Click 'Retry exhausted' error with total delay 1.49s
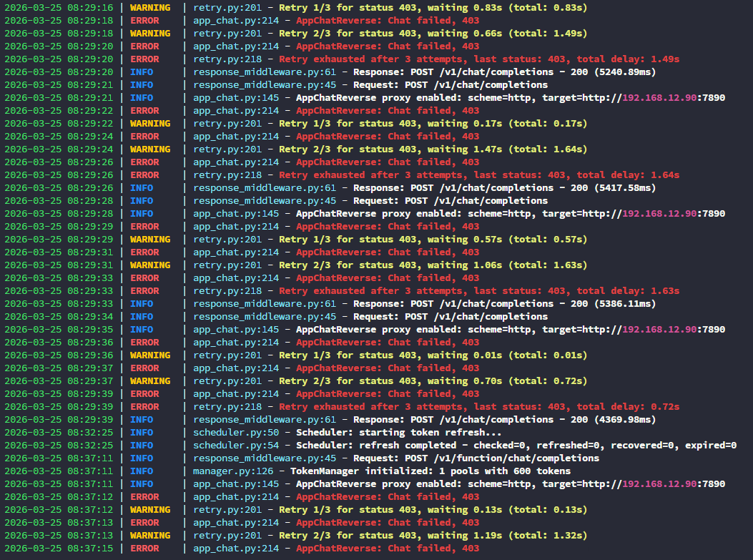753x560 pixels. [479, 59]
